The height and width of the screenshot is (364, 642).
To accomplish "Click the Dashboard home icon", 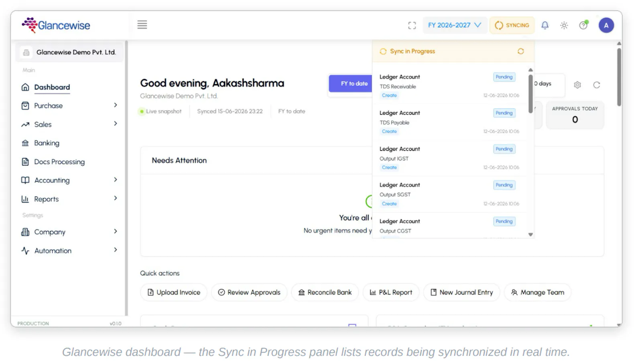I will click(25, 87).
